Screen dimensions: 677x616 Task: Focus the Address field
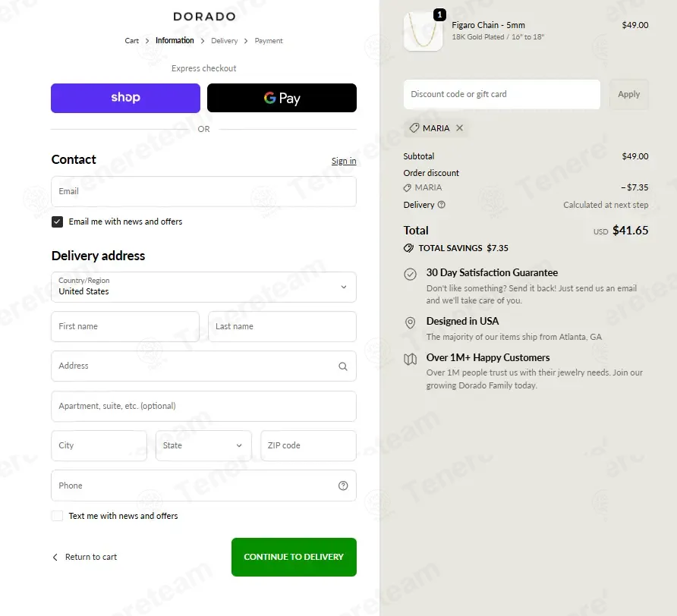coord(204,366)
